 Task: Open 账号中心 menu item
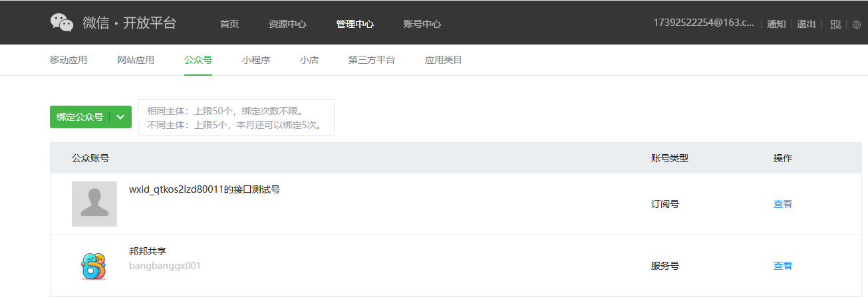click(x=422, y=24)
